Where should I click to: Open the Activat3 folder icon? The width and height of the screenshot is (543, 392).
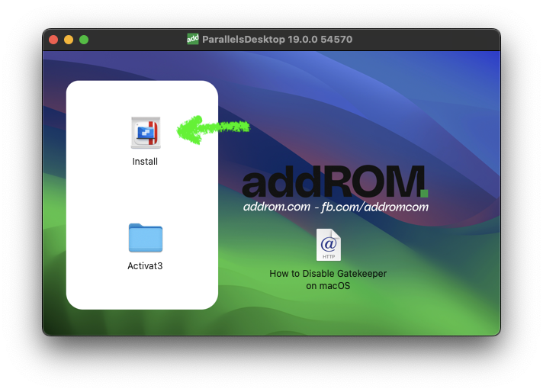(x=146, y=238)
